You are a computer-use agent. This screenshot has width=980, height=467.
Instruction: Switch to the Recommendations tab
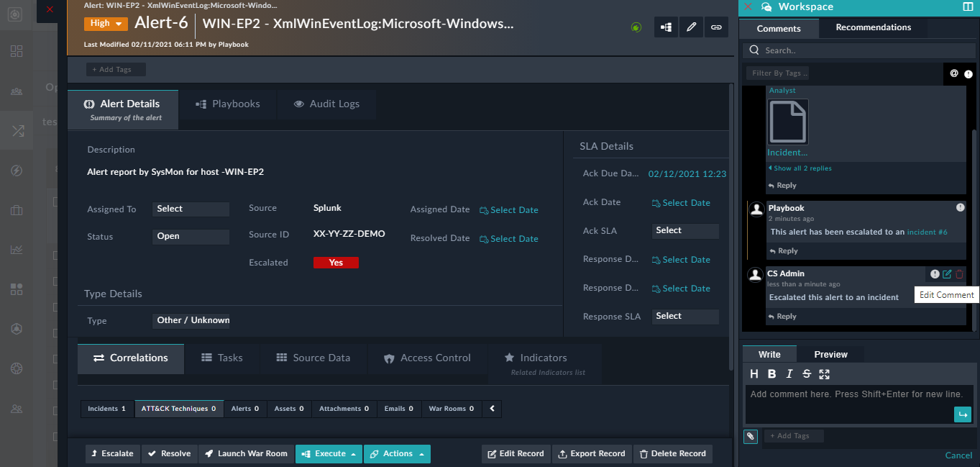pos(873,27)
